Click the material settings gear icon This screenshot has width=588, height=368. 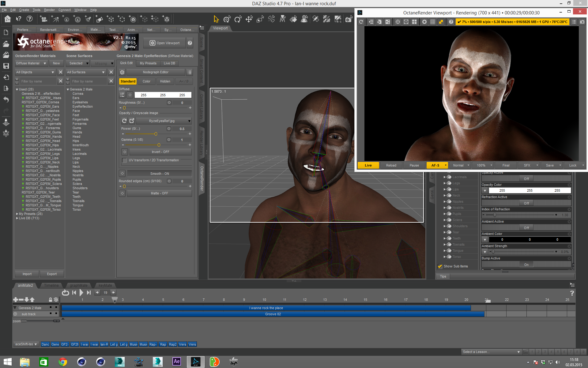[x=122, y=72]
